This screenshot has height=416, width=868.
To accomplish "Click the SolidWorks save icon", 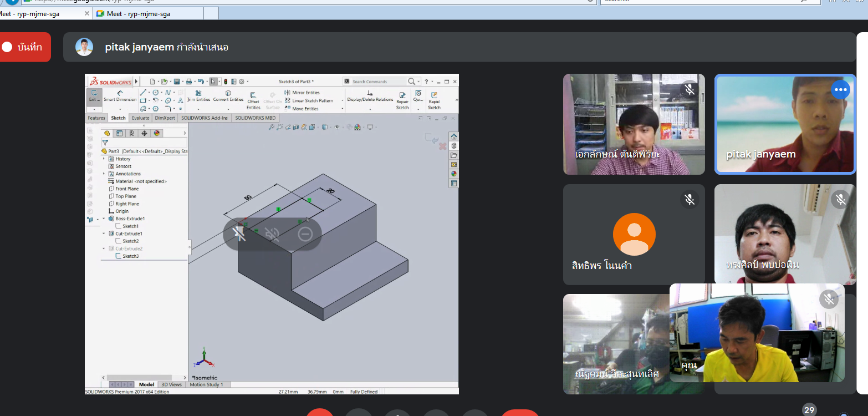I will [176, 82].
